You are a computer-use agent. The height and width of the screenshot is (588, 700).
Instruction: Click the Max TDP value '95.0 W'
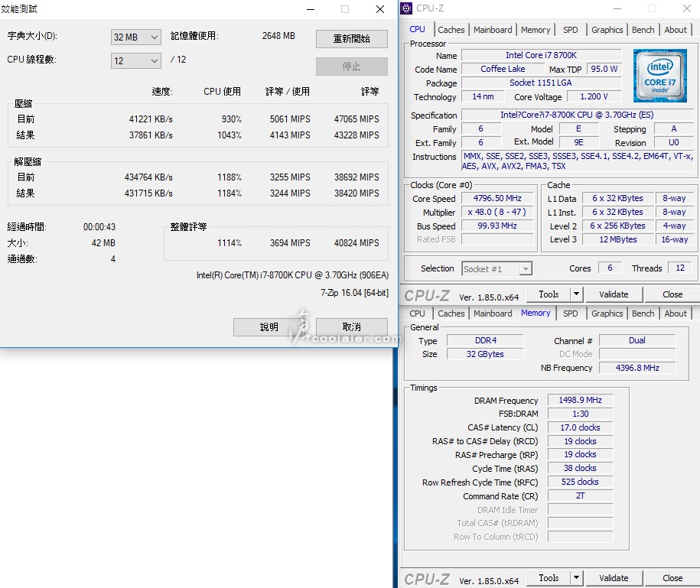[x=604, y=69]
